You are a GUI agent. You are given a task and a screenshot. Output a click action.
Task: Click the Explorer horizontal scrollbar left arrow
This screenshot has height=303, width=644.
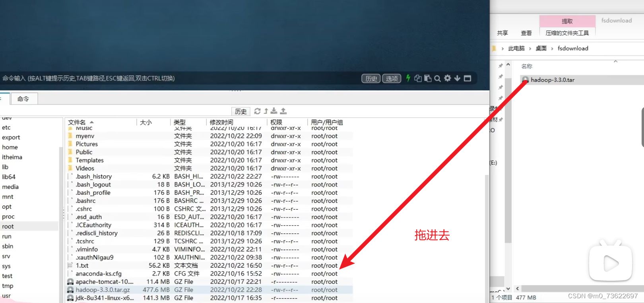[x=517, y=289]
